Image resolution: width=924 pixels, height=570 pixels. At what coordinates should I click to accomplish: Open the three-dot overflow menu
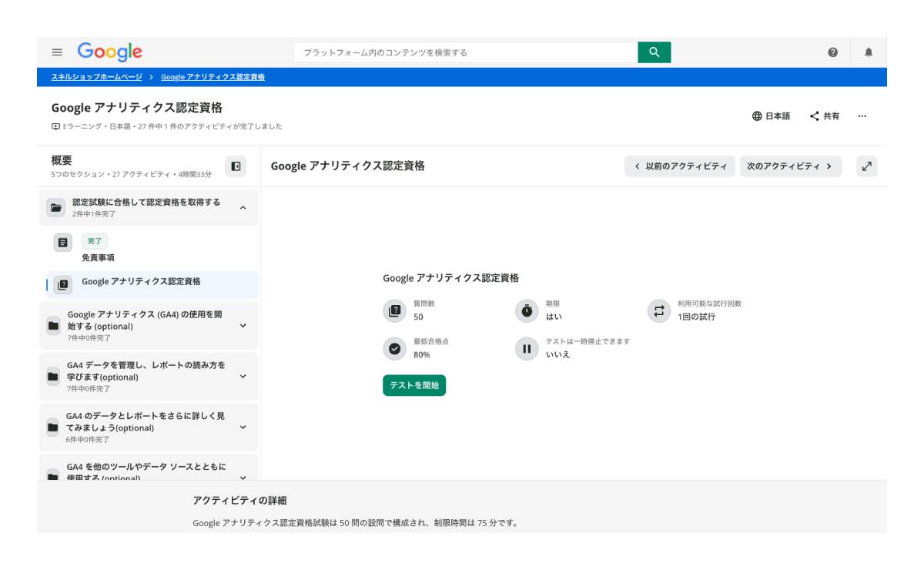point(862,116)
